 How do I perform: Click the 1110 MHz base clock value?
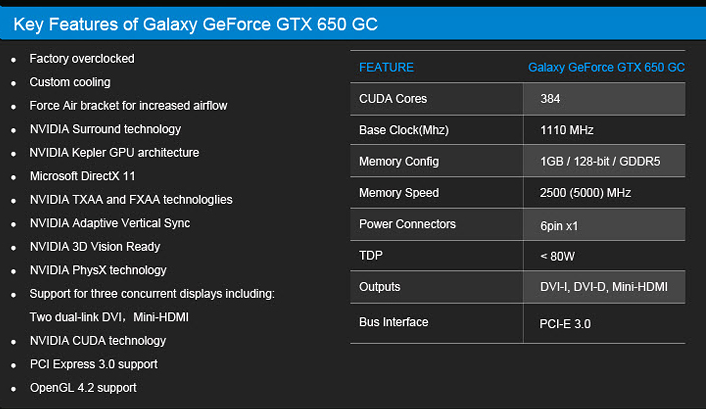click(568, 131)
